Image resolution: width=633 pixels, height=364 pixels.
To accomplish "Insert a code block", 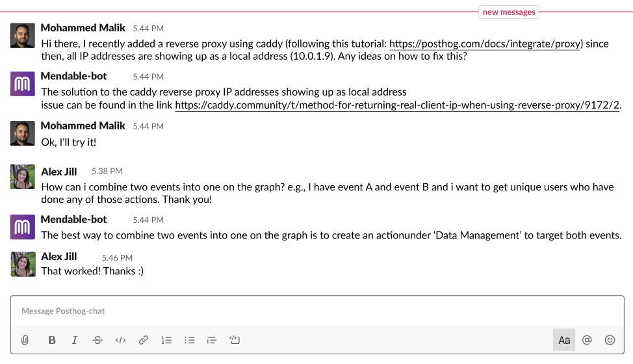I will [x=235, y=340].
